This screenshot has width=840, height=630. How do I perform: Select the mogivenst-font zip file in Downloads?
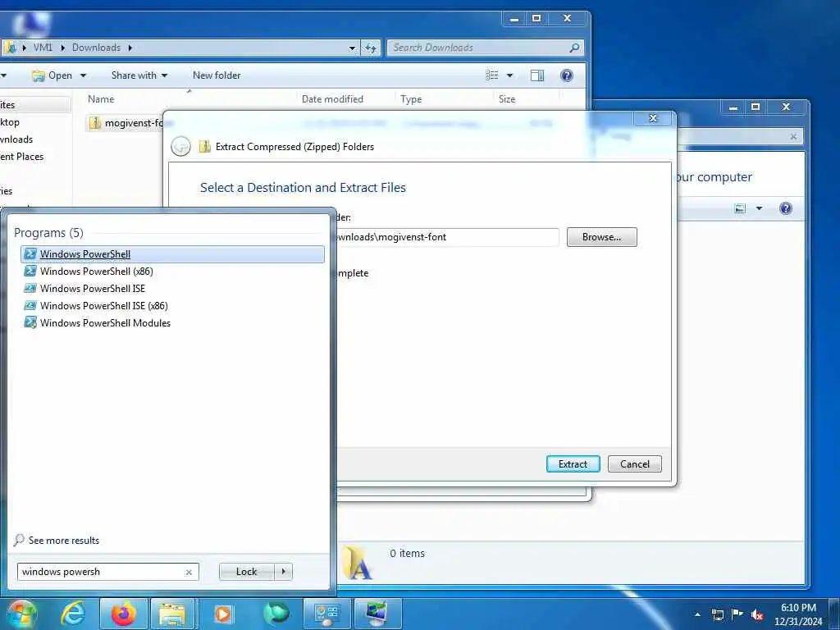coord(126,123)
